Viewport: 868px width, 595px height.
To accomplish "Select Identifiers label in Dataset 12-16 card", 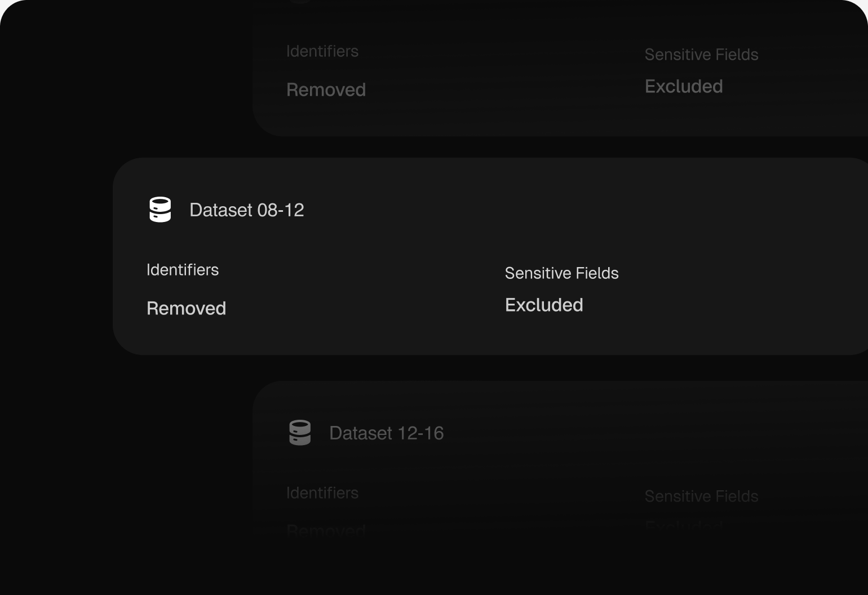I will 322,493.
